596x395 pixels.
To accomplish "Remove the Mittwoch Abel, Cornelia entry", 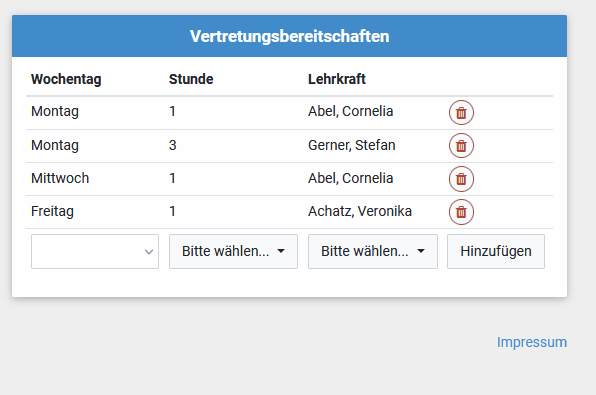I will pyautogui.click(x=461, y=179).
